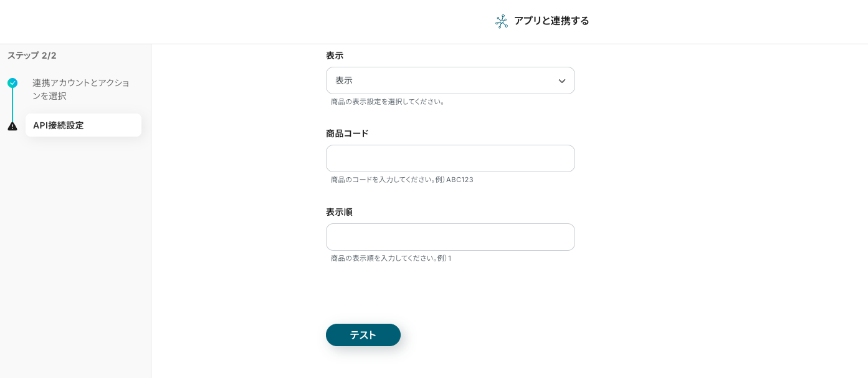The image size is (868, 378).
Task: Click the アプリと連携する header title
Action: [x=551, y=21]
